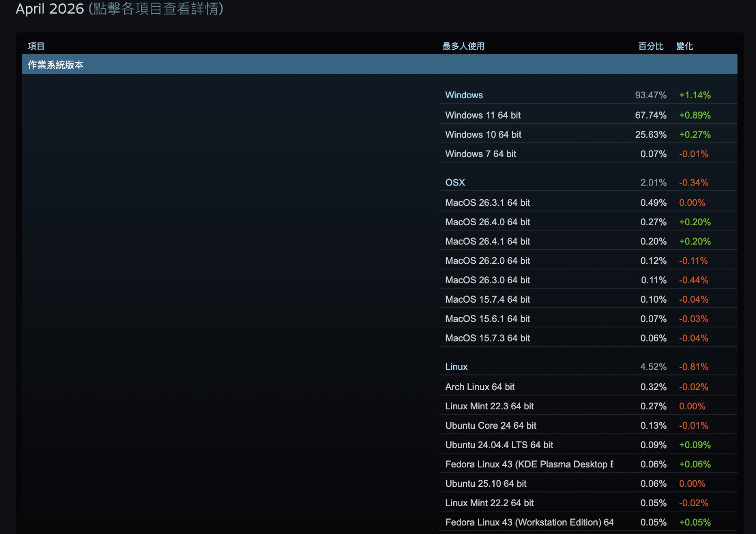Collapse the 作業系統版本 category header
This screenshot has width=756, height=534.
(379, 65)
